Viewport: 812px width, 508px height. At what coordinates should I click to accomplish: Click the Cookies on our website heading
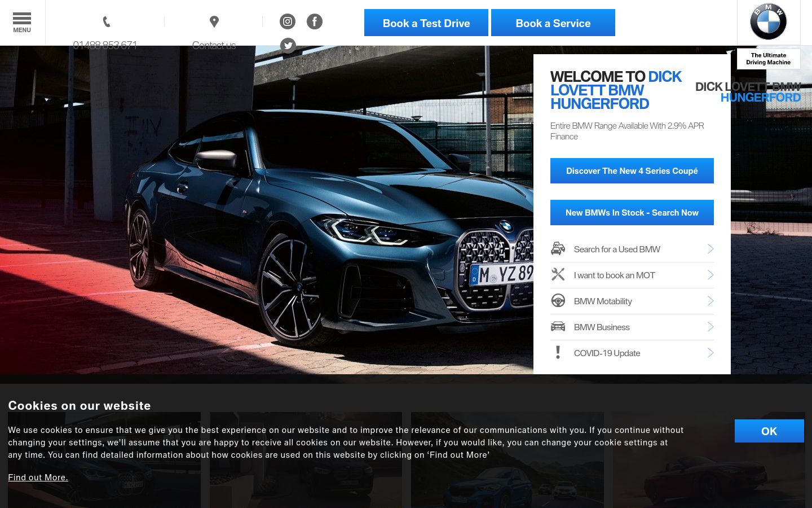(80, 405)
